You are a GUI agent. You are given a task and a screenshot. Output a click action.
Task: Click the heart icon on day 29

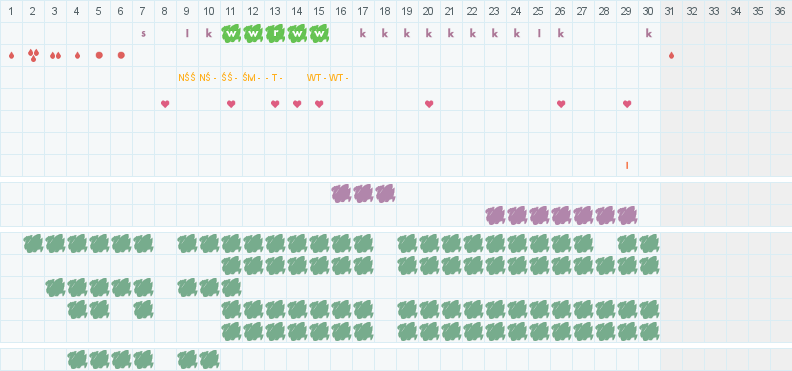[x=627, y=104]
